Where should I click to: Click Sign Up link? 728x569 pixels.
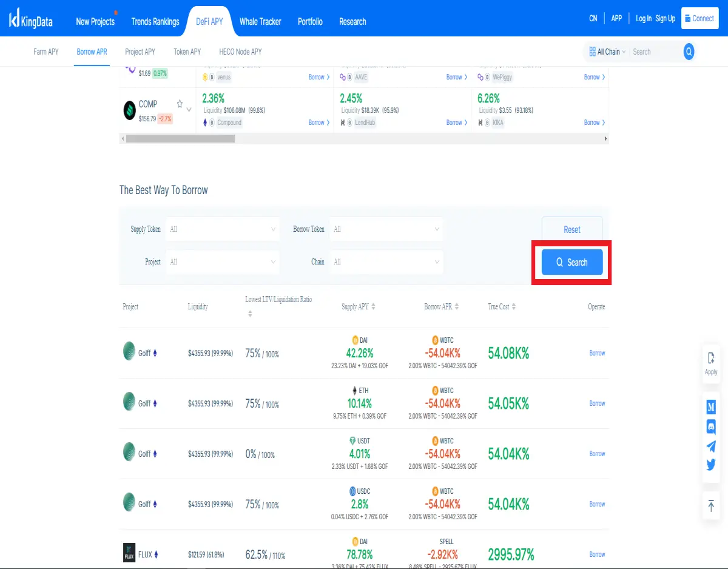point(666,18)
